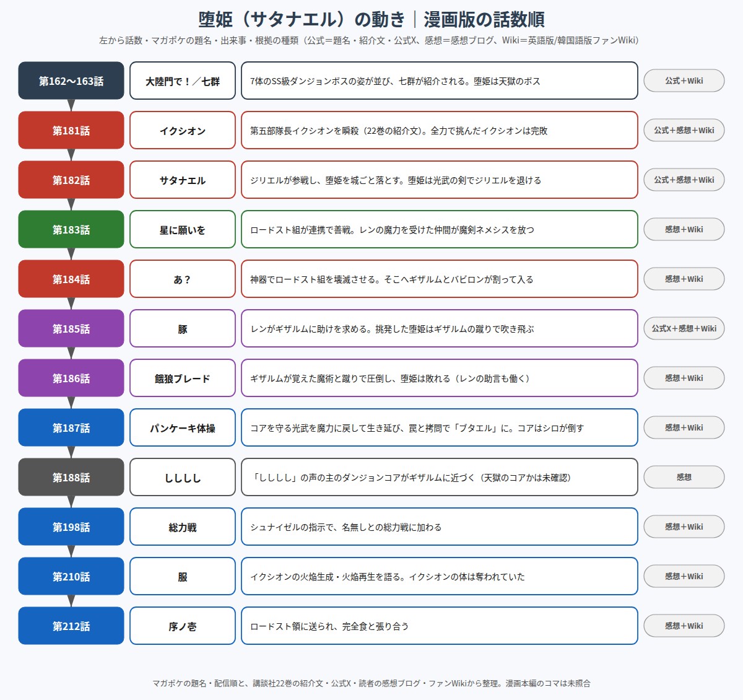Viewport: 743px width, 700px height.
Task: Select the 第212話 episode label
Action: 71,626
